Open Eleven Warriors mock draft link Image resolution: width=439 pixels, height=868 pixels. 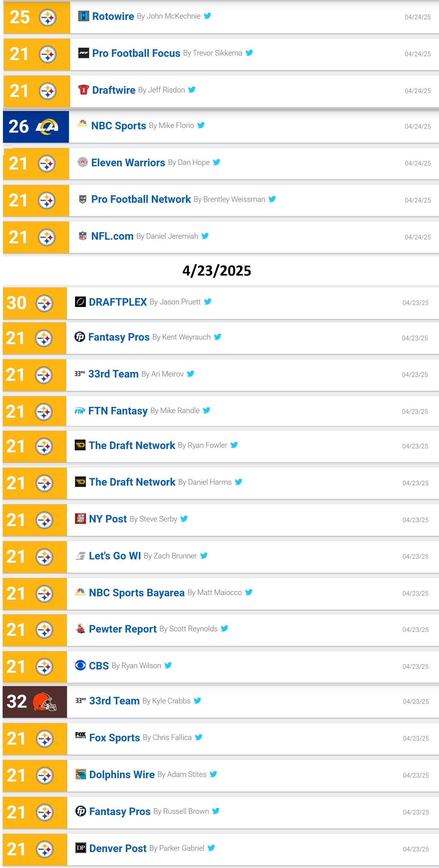coord(128,163)
